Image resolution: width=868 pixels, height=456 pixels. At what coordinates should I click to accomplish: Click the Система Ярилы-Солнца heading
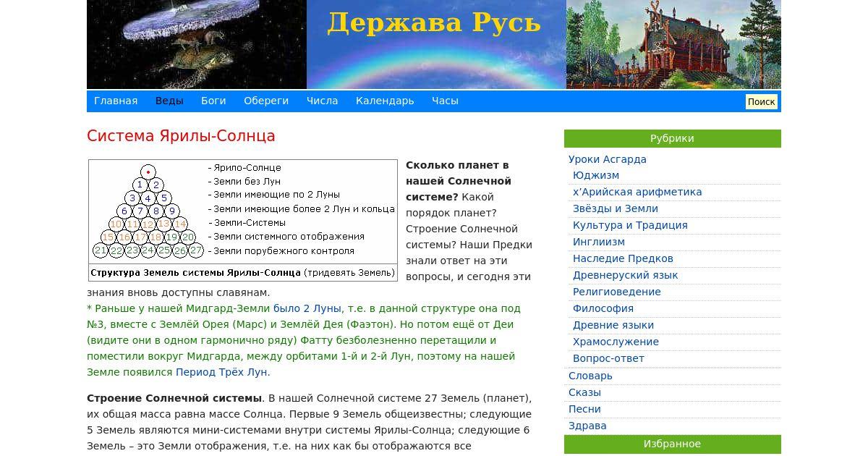pos(181,136)
